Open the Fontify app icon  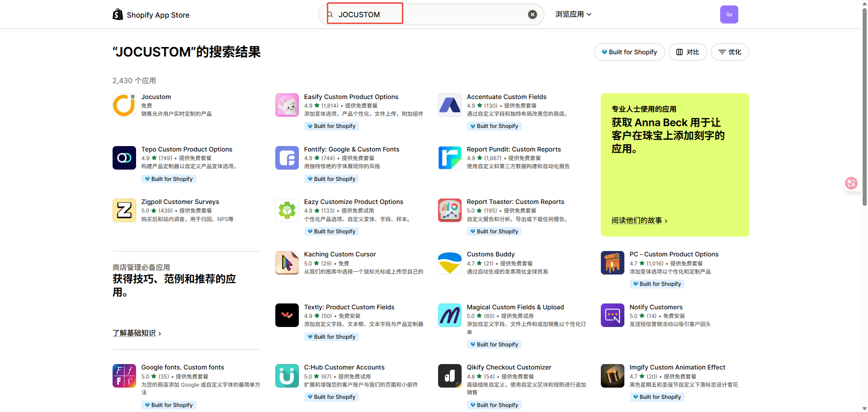tap(287, 158)
